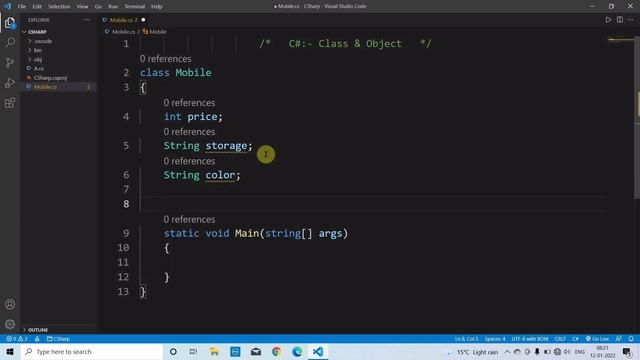
Task: Click '0 references' above static void Main
Action: pos(189,220)
